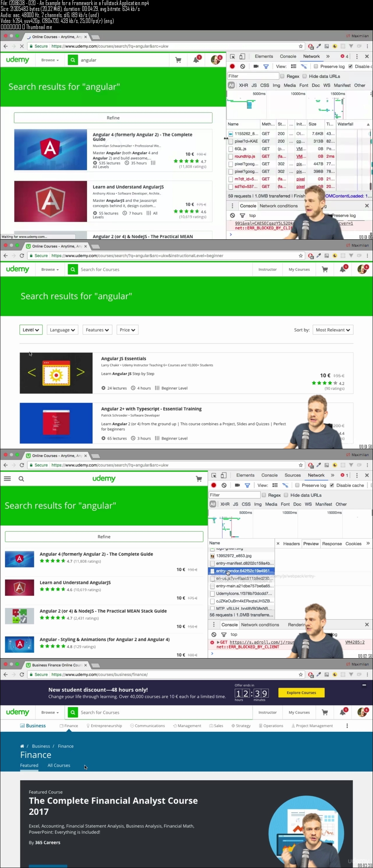Check Regex box in DevTools showing 4 errors
Screen dimensions: 373x868
[282, 76]
